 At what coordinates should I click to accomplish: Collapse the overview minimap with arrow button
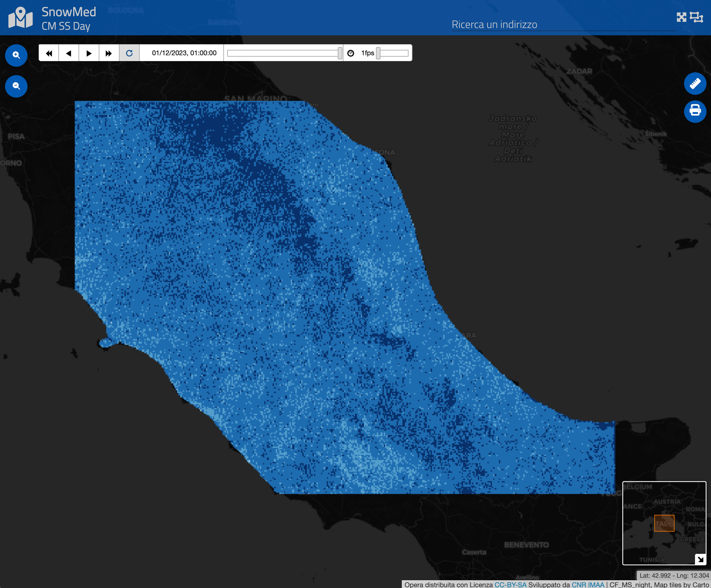(x=700, y=559)
